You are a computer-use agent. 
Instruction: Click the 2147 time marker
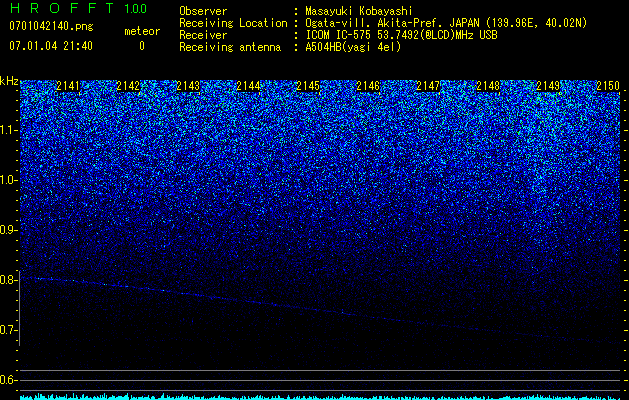428,86
